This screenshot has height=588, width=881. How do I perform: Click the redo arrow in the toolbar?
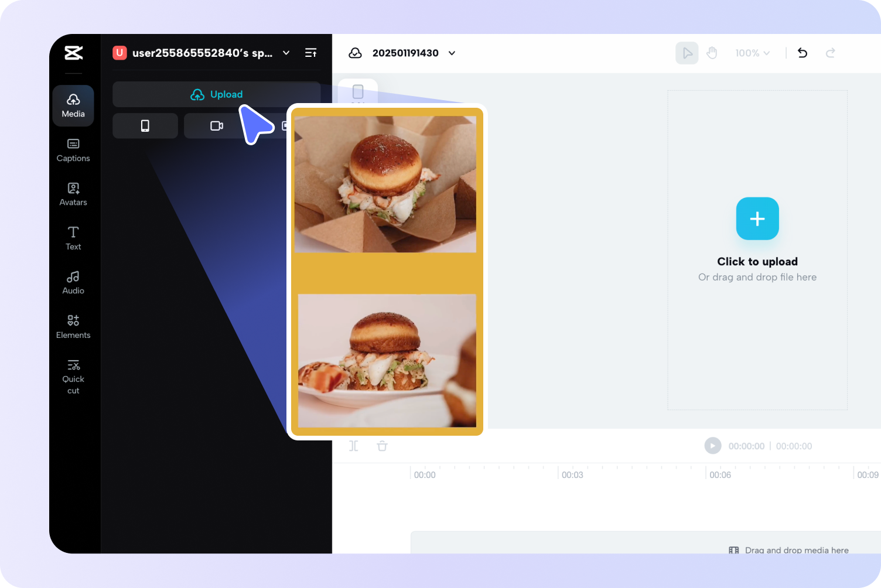coord(830,53)
